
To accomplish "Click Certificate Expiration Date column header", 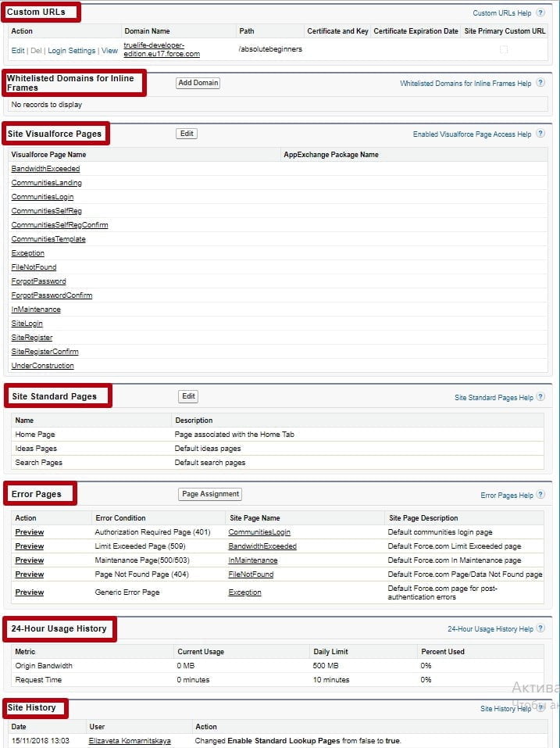I will click(416, 31).
